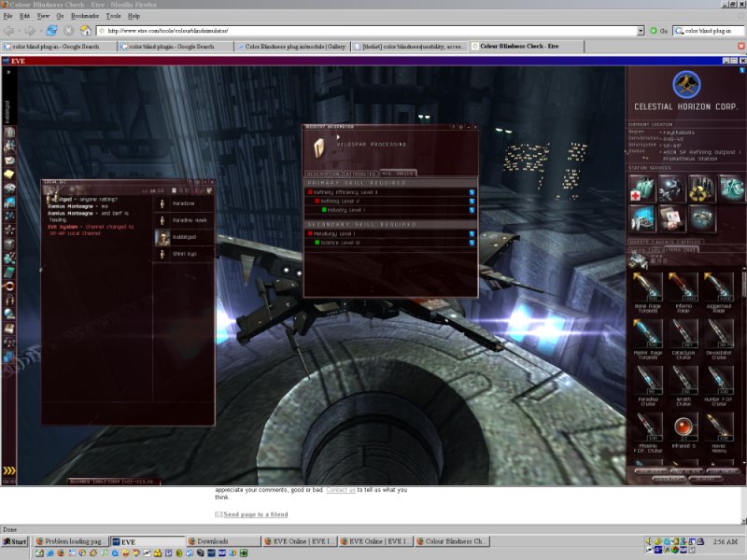Viewport: 747px width, 560px height.
Task: Open the globe map sidebar icon
Action: (x=9, y=314)
